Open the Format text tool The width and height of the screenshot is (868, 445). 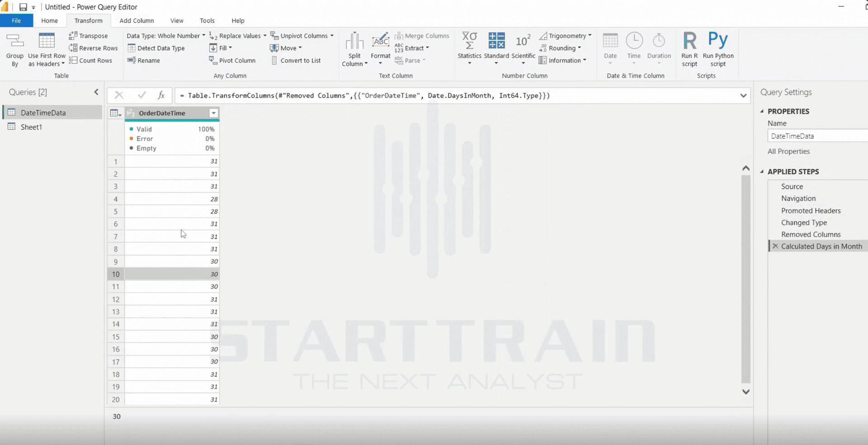click(380, 48)
